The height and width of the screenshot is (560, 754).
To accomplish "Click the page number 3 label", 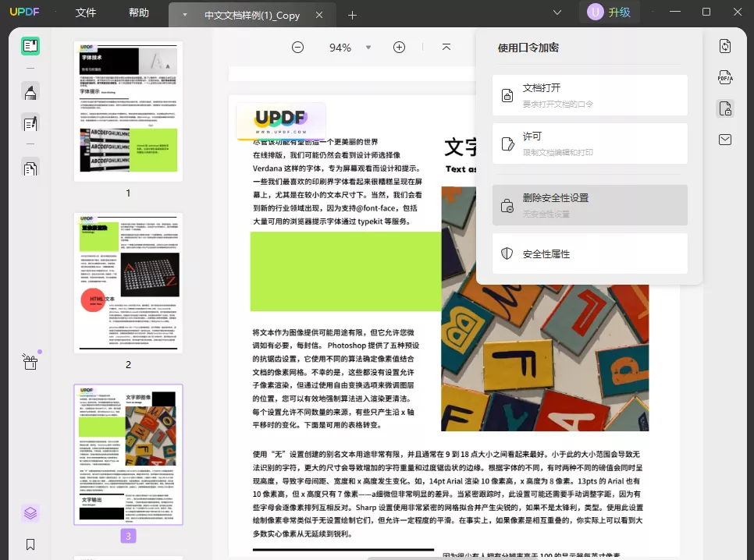I will [128, 536].
